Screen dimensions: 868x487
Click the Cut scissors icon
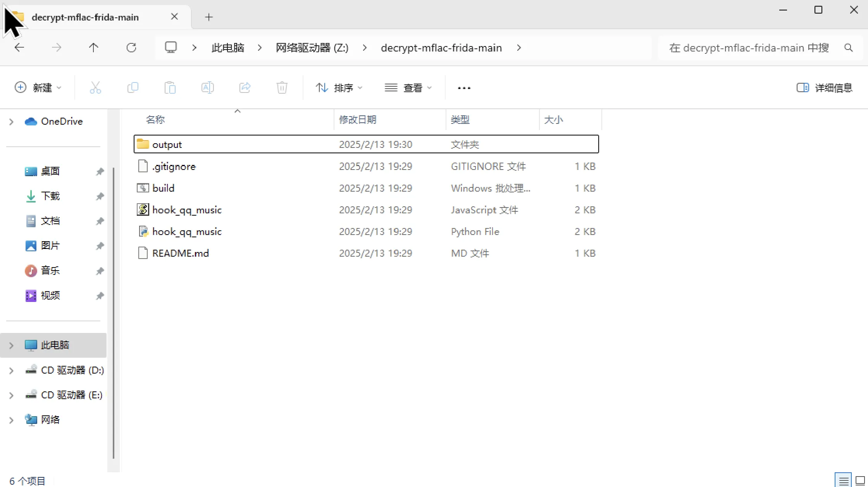[95, 88]
